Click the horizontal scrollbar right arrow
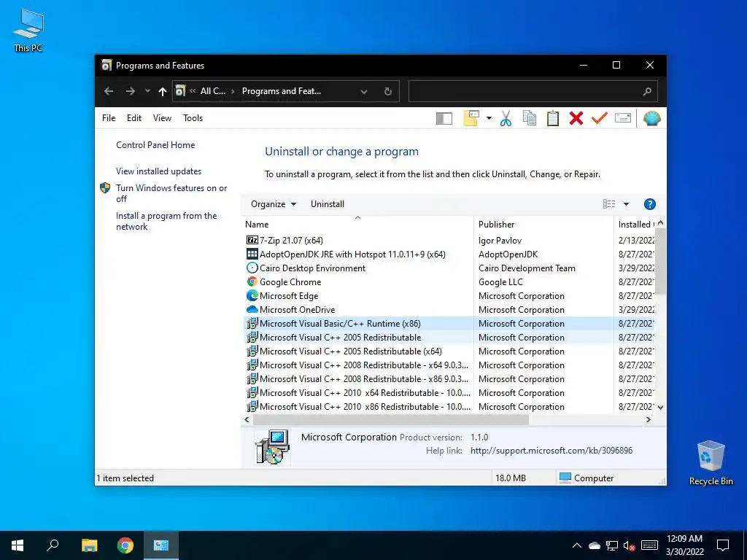 [648, 420]
